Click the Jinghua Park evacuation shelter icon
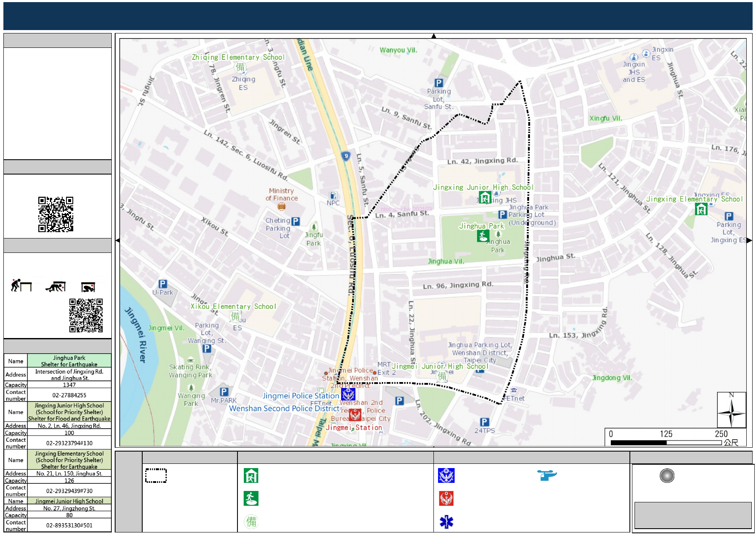 [x=483, y=236]
